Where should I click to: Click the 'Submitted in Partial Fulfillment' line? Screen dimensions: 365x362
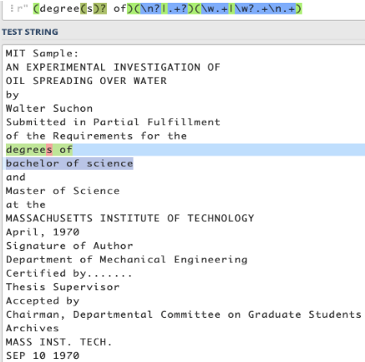113,122
